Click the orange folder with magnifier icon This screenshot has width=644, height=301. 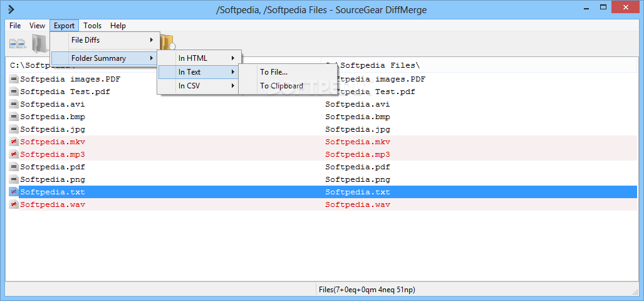(x=168, y=41)
